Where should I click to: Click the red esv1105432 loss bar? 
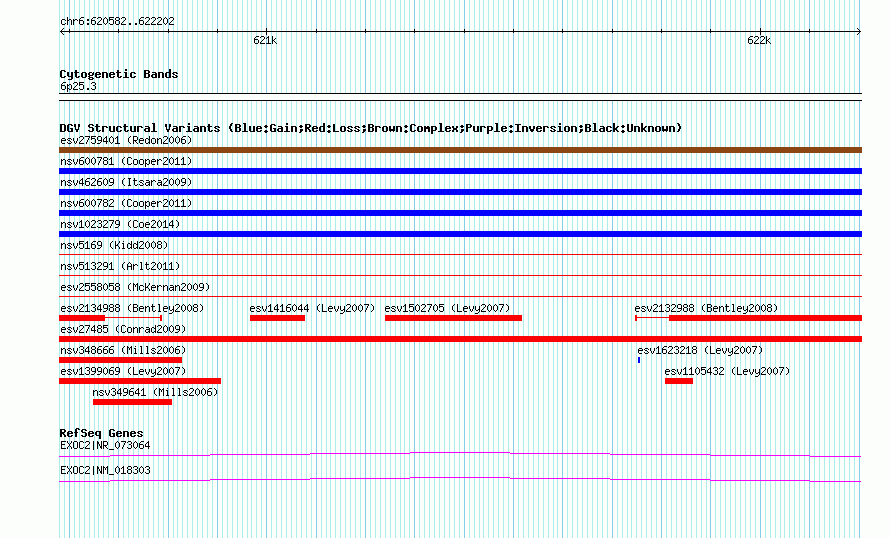(679, 381)
